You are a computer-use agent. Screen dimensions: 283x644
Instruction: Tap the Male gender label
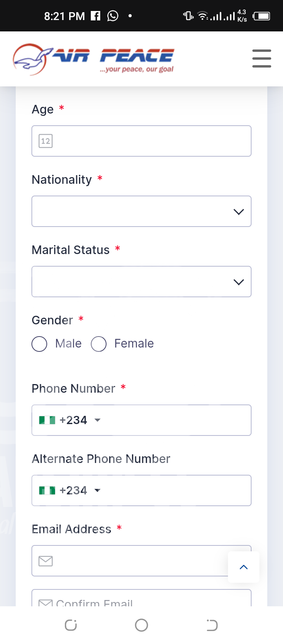(x=68, y=344)
